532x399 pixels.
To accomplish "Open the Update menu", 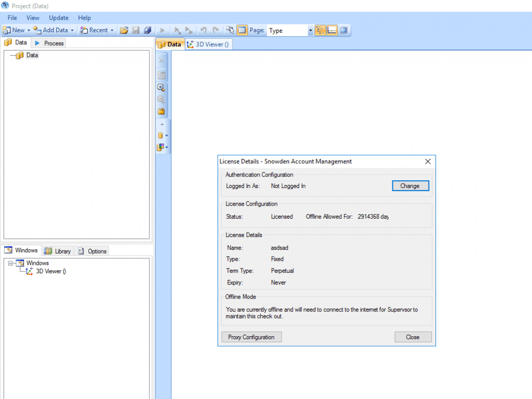I will click(x=59, y=18).
